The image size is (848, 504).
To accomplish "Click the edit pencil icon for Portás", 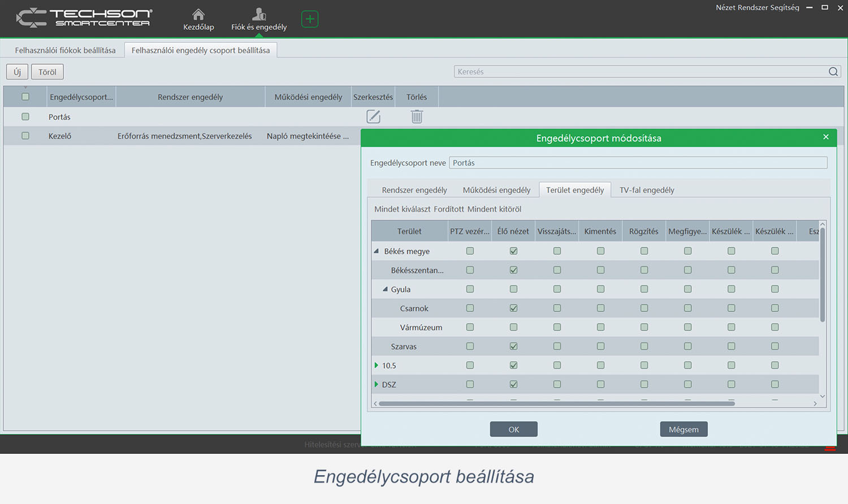I will (x=373, y=117).
